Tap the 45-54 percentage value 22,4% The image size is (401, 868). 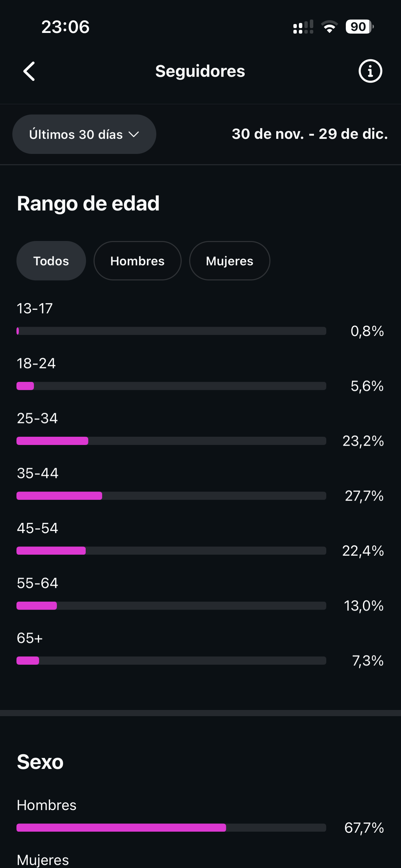click(364, 551)
